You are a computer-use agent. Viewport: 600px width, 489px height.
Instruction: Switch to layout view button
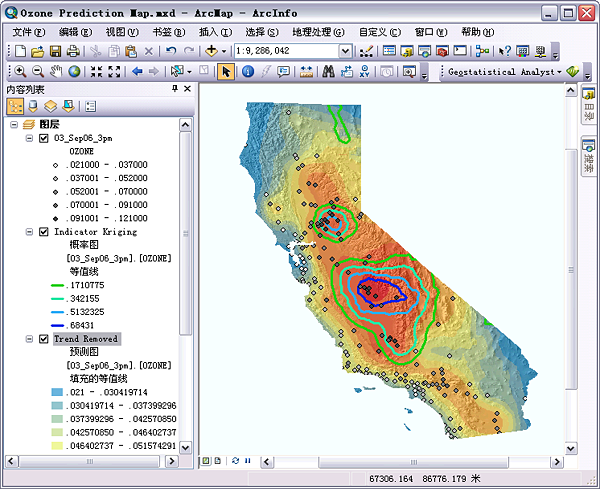pos(218,461)
